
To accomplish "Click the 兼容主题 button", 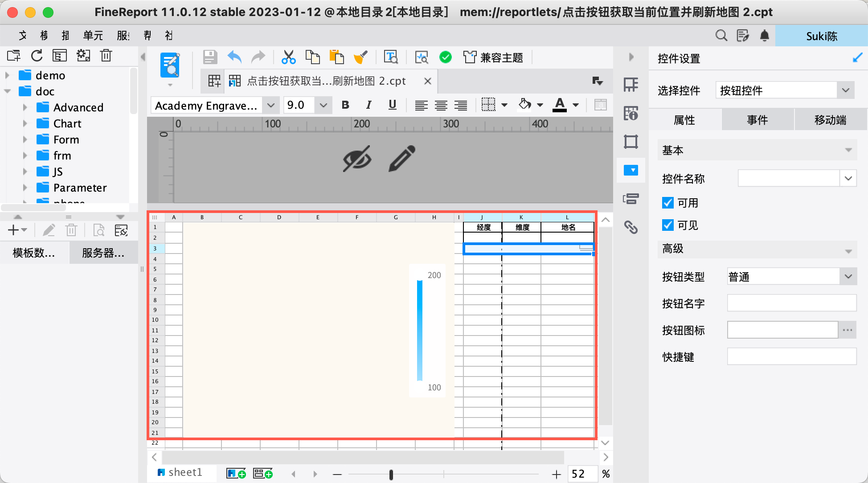I will (494, 57).
